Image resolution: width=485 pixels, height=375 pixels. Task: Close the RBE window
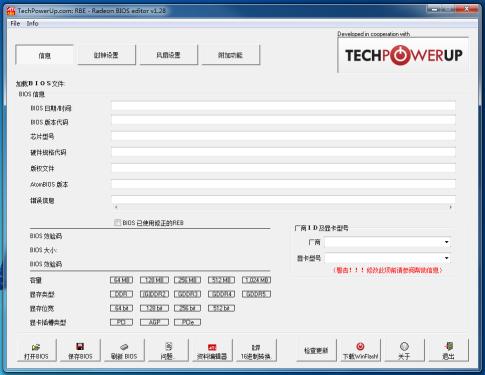(x=467, y=9)
